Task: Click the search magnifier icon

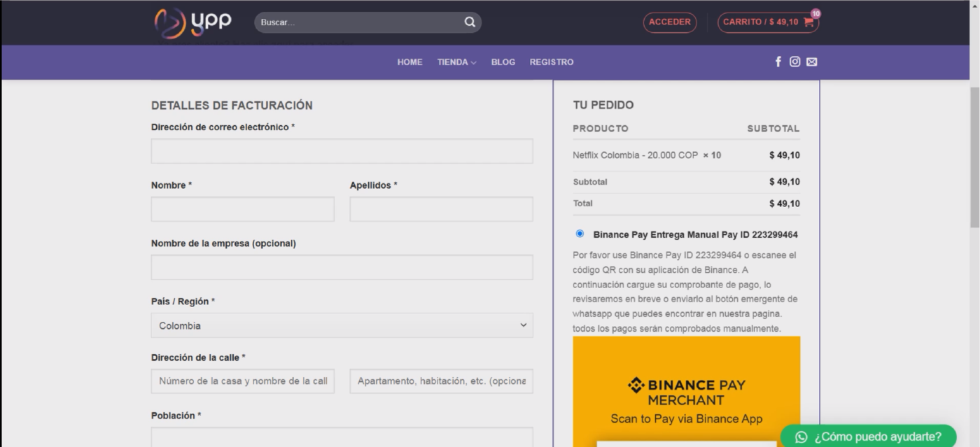Action: (x=469, y=22)
